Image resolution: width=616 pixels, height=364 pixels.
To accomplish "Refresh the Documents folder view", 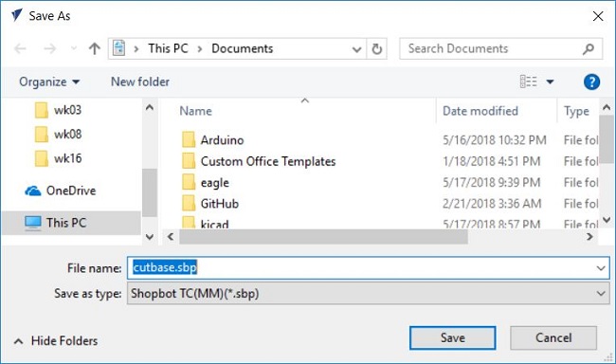I will [x=377, y=48].
